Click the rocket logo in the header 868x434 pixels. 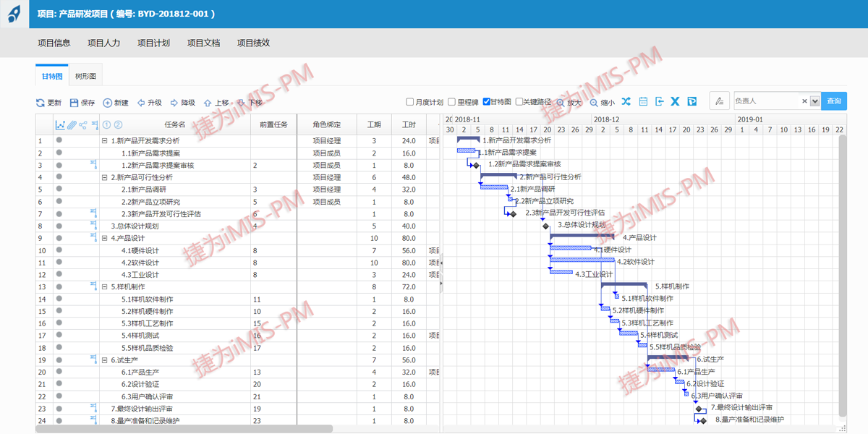14,14
